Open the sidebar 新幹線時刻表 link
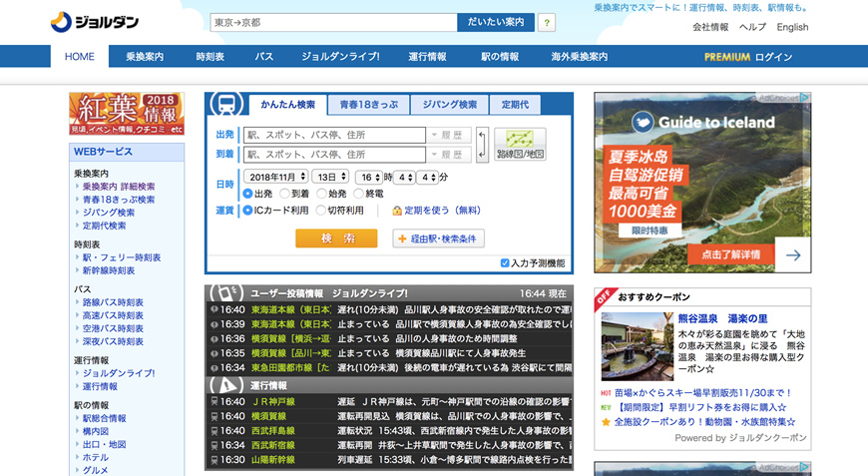This screenshot has width=868, height=476. (x=109, y=270)
